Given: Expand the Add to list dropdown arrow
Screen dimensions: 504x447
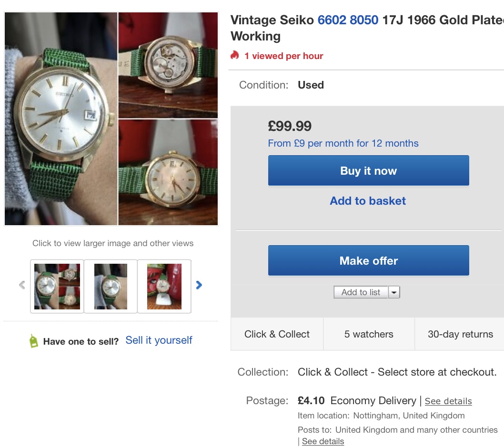Looking at the screenshot, I should 394,292.
